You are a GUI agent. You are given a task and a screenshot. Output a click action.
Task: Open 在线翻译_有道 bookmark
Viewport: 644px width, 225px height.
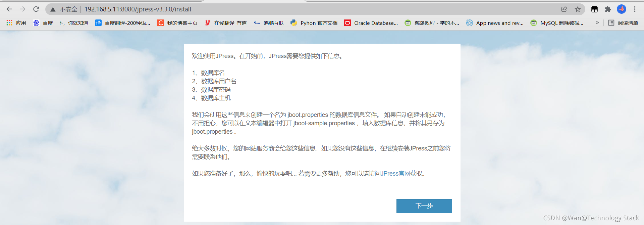point(225,23)
